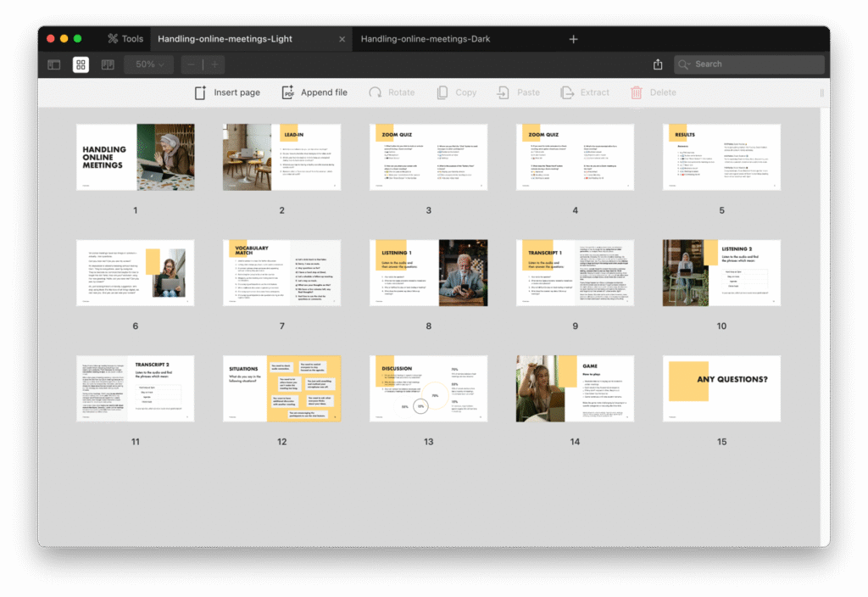Open the Tools menu
Viewport: 868px width, 597px height.
pyautogui.click(x=125, y=39)
